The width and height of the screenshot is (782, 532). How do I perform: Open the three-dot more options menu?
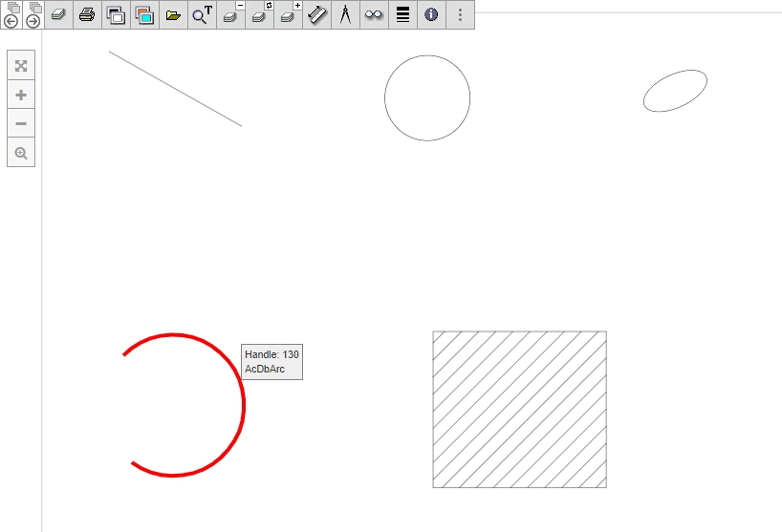tap(460, 14)
